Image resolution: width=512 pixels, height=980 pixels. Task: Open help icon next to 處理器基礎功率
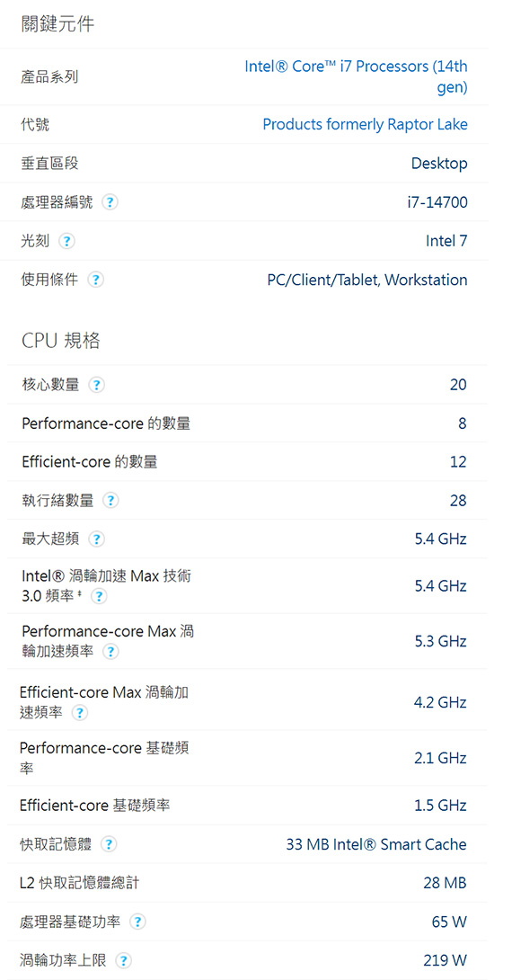(137, 922)
